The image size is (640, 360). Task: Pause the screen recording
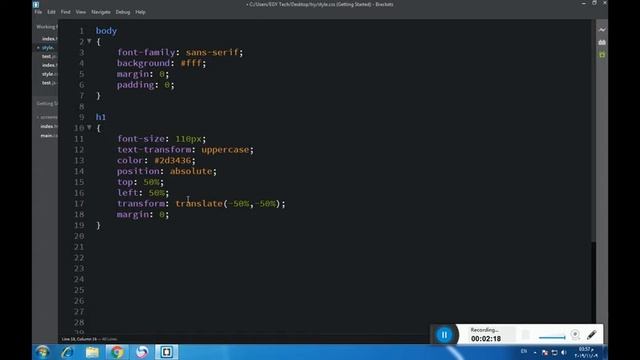pyautogui.click(x=444, y=335)
